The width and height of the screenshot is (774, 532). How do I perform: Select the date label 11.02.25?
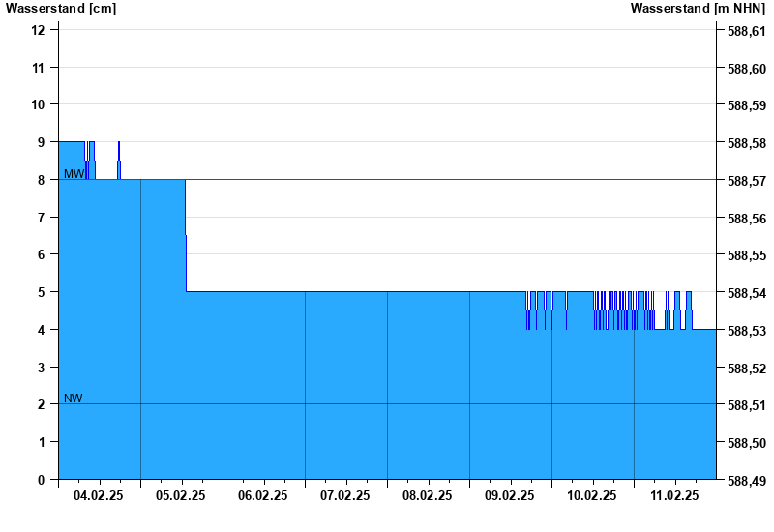(674, 495)
